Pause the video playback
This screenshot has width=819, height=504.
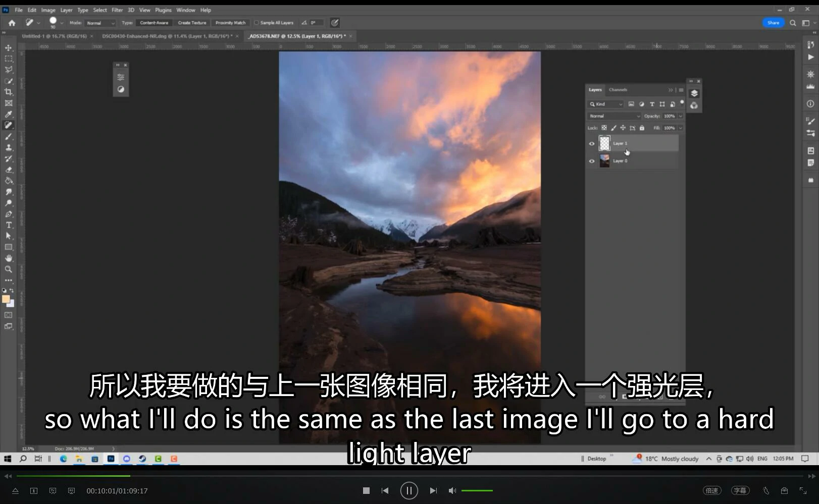pos(409,490)
